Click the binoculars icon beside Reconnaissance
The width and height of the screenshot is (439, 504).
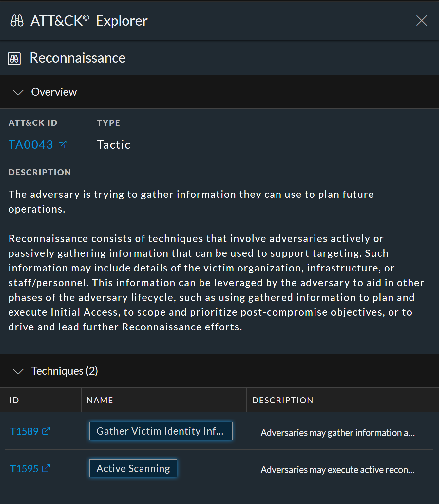tap(15, 58)
